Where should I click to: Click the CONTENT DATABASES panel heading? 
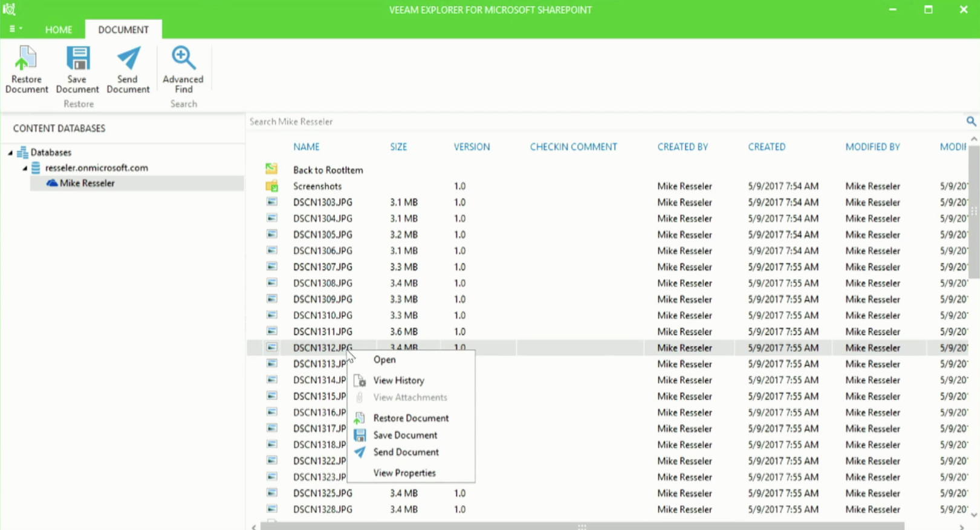coord(59,128)
